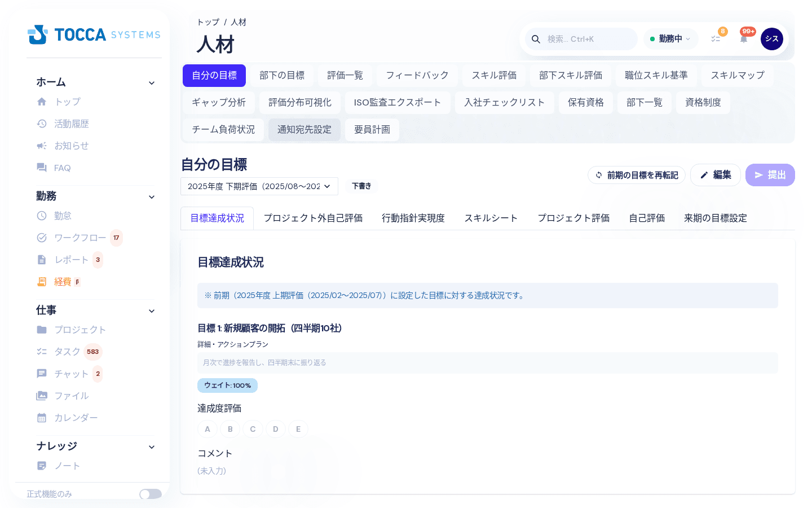Click 前期の目標を再転記 button

click(637, 175)
